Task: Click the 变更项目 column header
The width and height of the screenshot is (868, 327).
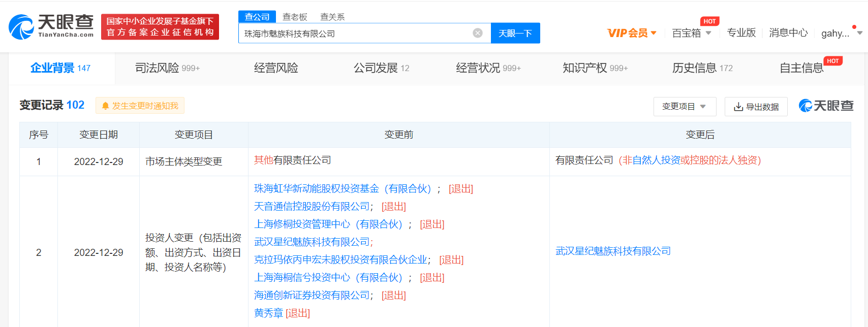Action: coord(194,135)
